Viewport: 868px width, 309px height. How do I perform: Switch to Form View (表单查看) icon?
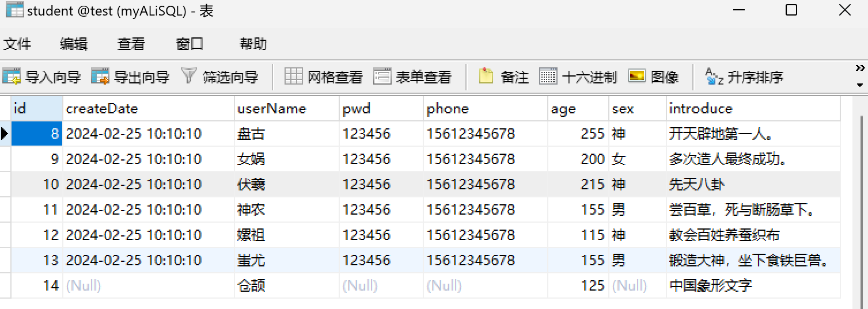tap(382, 76)
